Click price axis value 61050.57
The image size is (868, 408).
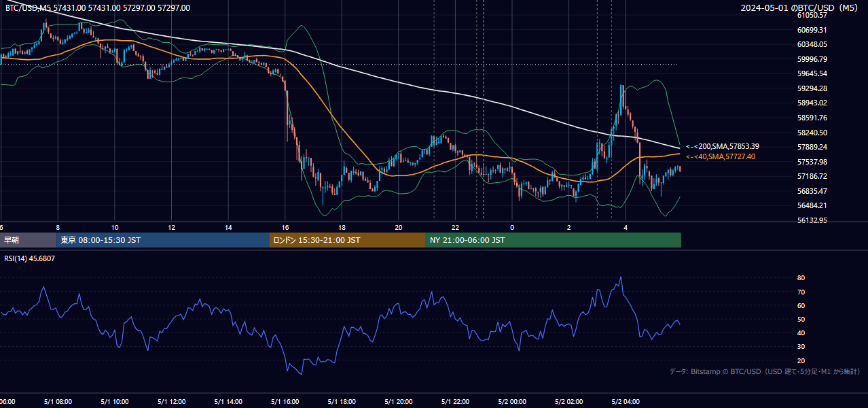pyautogui.click(x=812, y=15)
